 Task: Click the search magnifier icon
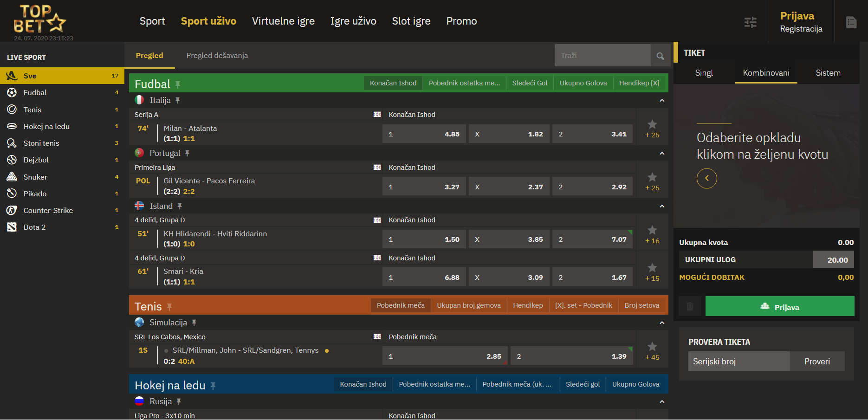click(660, 56)
